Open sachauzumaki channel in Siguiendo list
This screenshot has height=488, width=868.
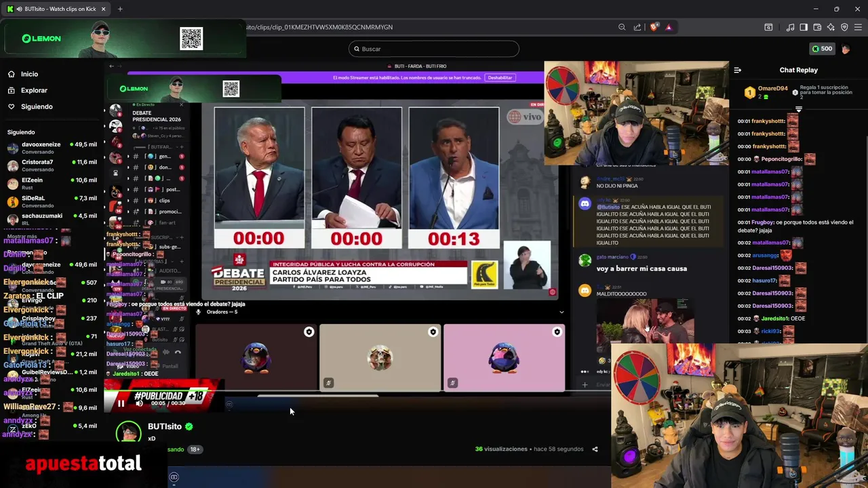tap(53, 218)
